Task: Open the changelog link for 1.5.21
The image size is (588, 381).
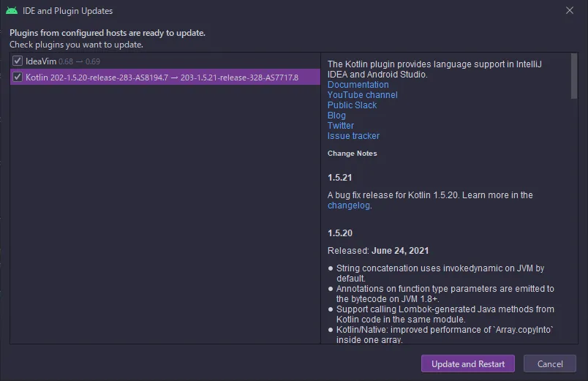Action: coord(349,205)
